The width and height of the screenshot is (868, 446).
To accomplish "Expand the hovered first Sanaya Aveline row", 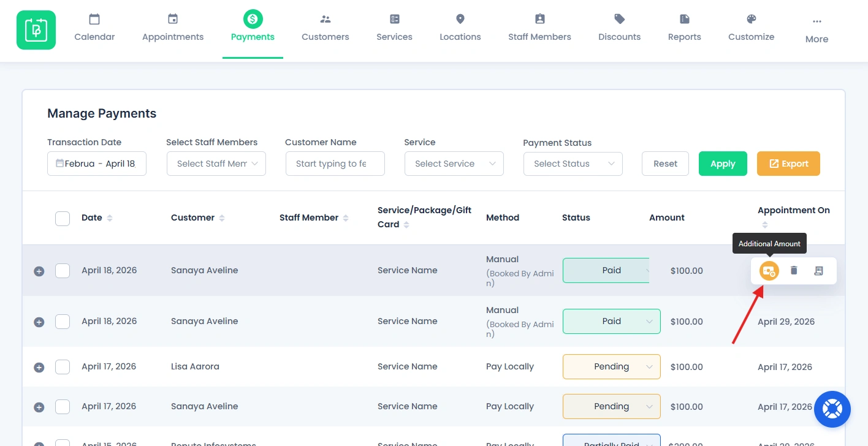I will point(39,271).
